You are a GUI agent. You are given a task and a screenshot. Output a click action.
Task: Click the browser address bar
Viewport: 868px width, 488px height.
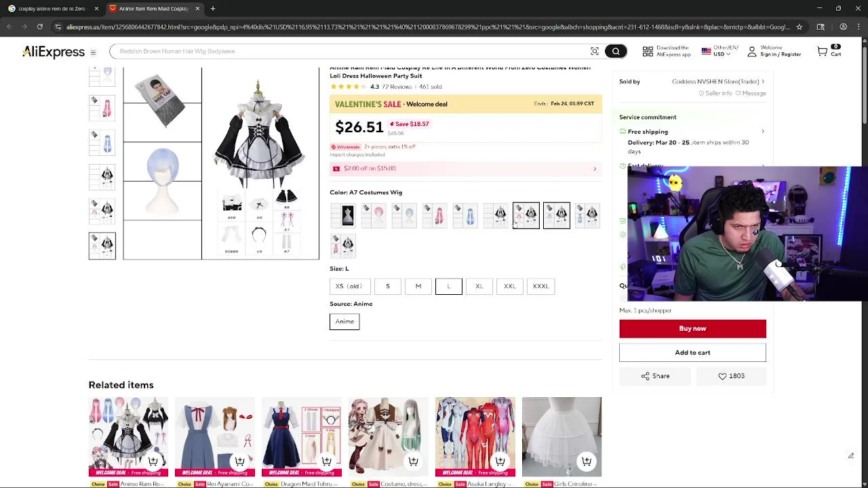pyautogui.click(x=427, y=27)
